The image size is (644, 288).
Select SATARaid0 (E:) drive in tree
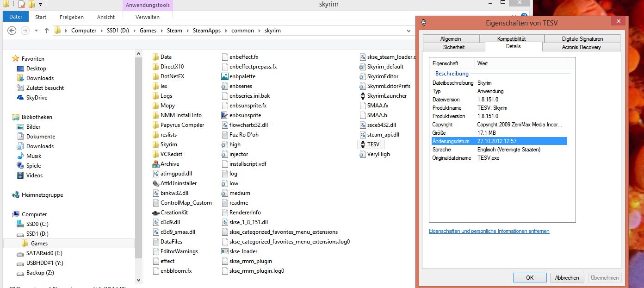44,253
